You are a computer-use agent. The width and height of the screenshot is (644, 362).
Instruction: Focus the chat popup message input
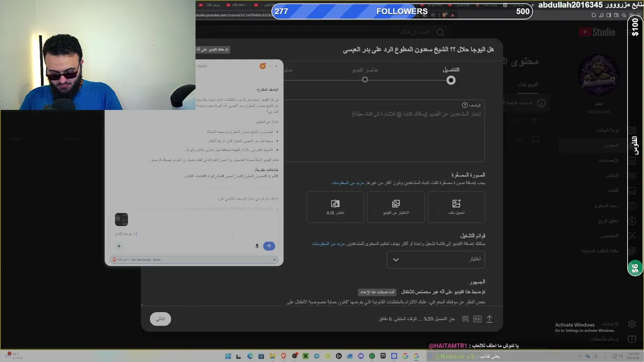tap(194, 233)
